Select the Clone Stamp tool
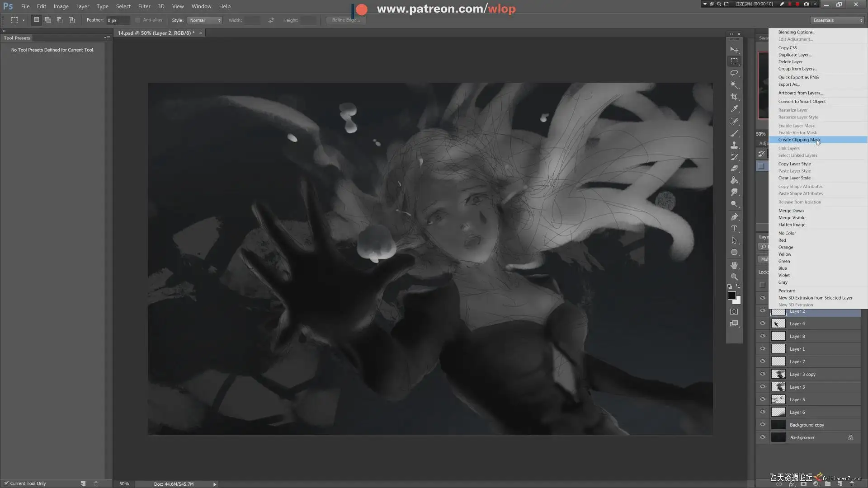This screenshot has height=488, width=868. coord(734,145)
